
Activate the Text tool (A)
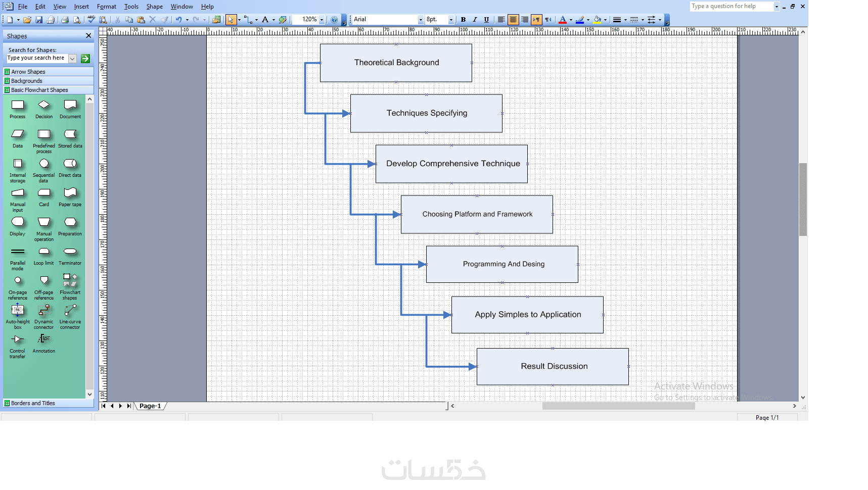coord(265,20)
